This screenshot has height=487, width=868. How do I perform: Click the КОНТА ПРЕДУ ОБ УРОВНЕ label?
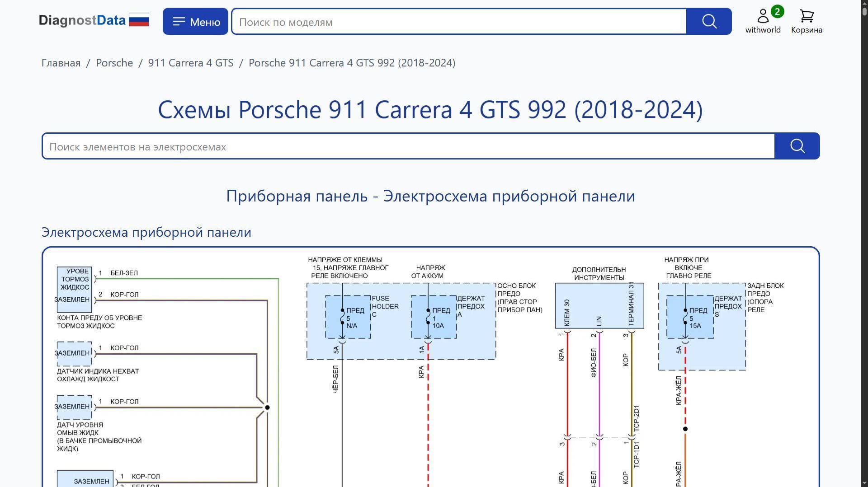(99, 322)
